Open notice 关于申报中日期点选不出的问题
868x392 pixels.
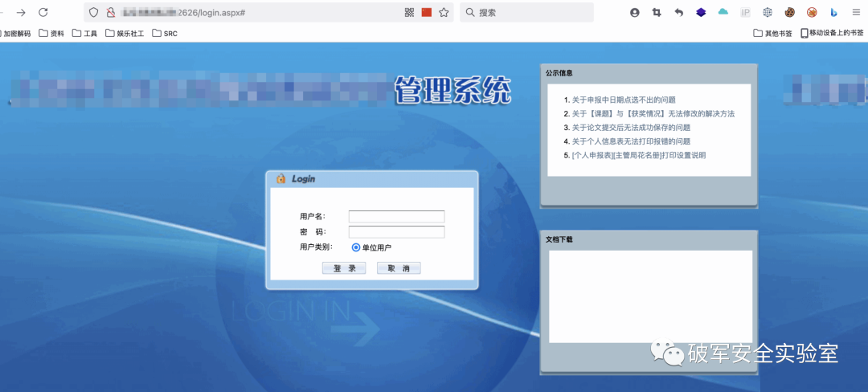[x=624, y=100]
